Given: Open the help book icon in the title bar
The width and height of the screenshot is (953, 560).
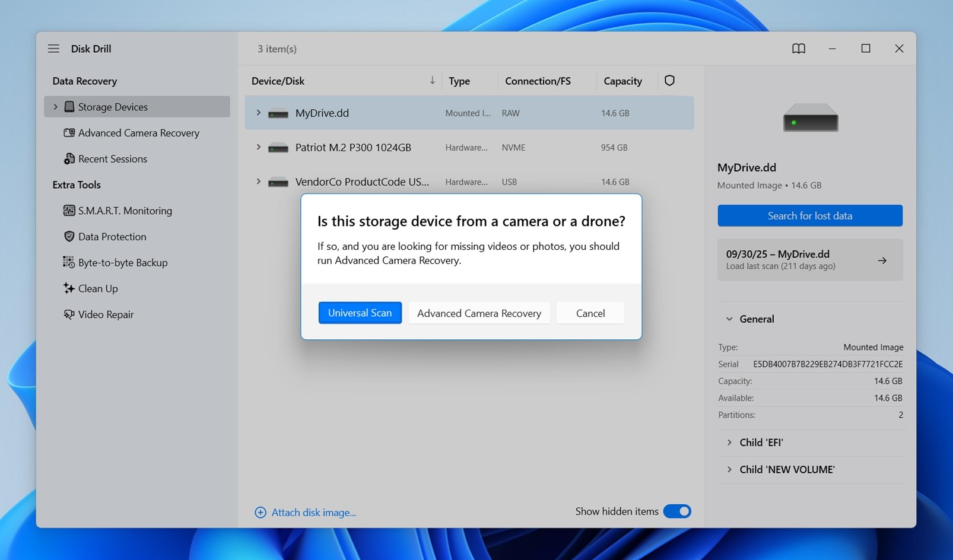Looking at the screenshot, I should (x=799, y=49).
